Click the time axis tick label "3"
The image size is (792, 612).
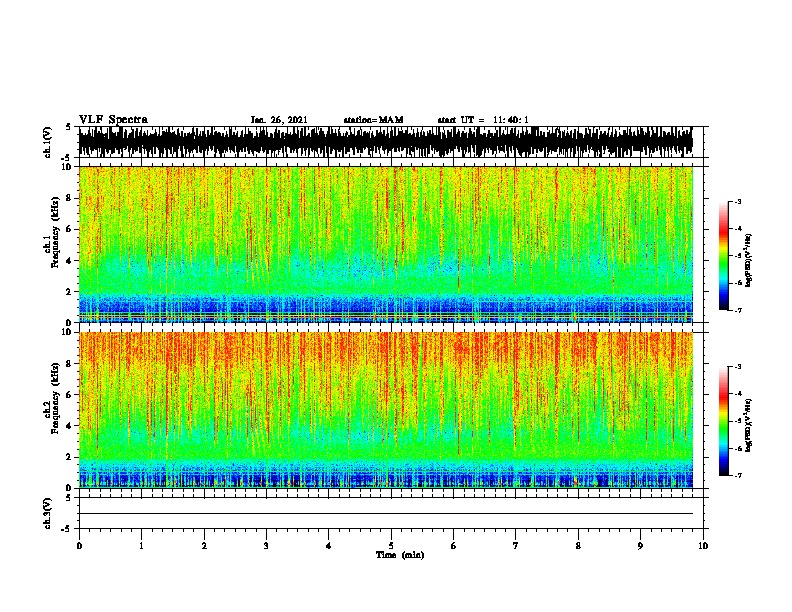pos(266,546)
